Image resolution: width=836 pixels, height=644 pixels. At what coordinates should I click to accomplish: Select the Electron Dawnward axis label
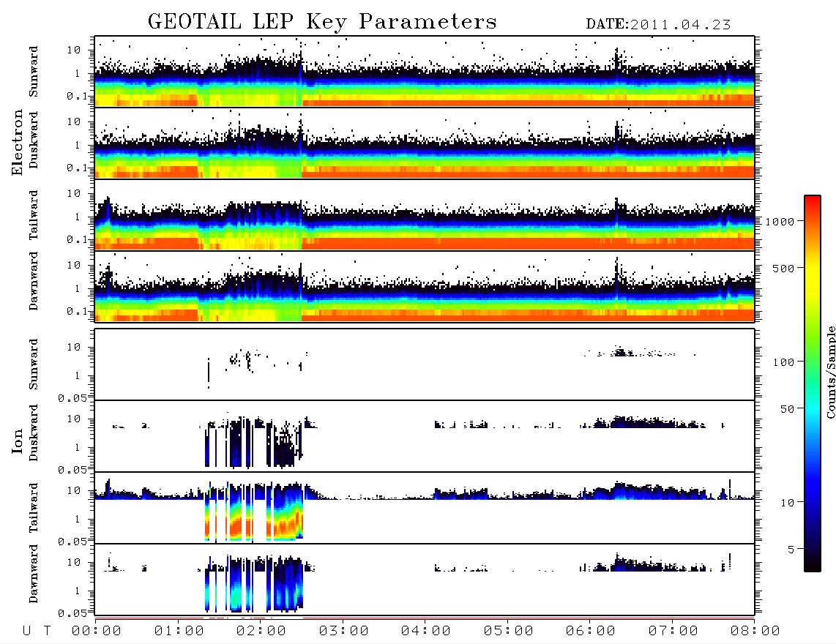click(x=34, y=282)
